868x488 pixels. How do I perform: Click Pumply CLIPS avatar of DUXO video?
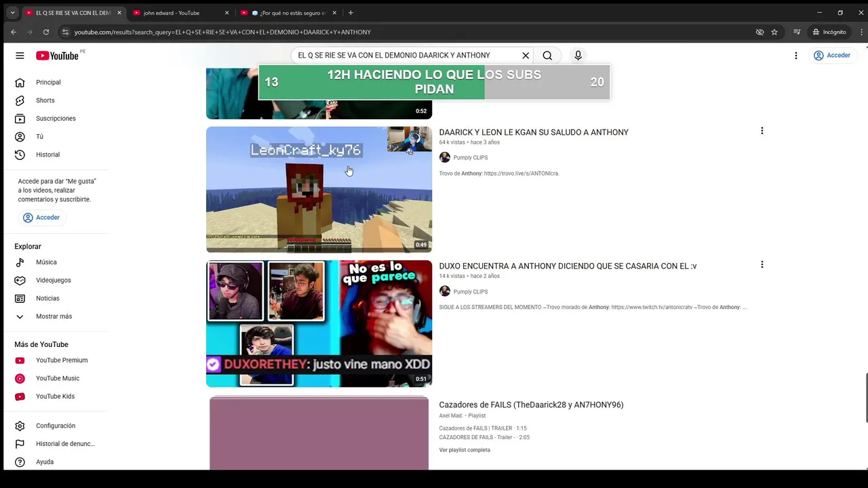point(445,291)
